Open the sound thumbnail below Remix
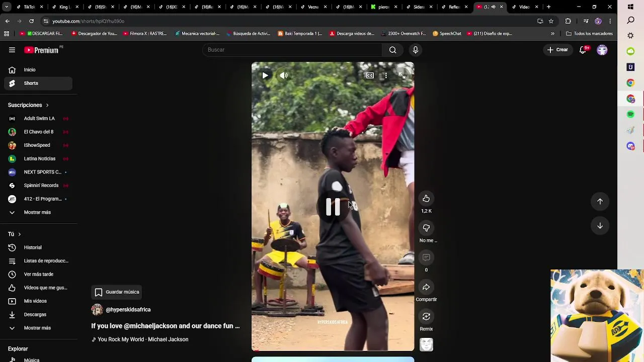Image resolution: width=644 pixels, height=362 pixels. pos(426,345)
